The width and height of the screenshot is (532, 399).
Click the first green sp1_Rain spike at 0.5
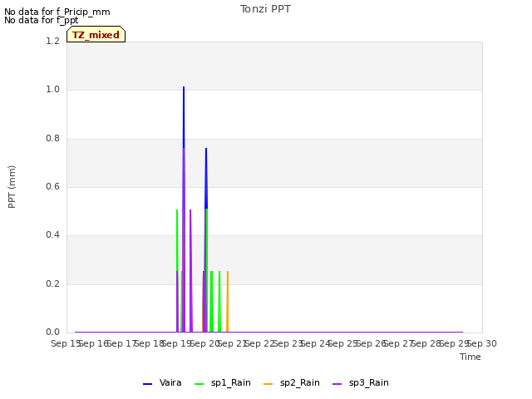(177, 240)
